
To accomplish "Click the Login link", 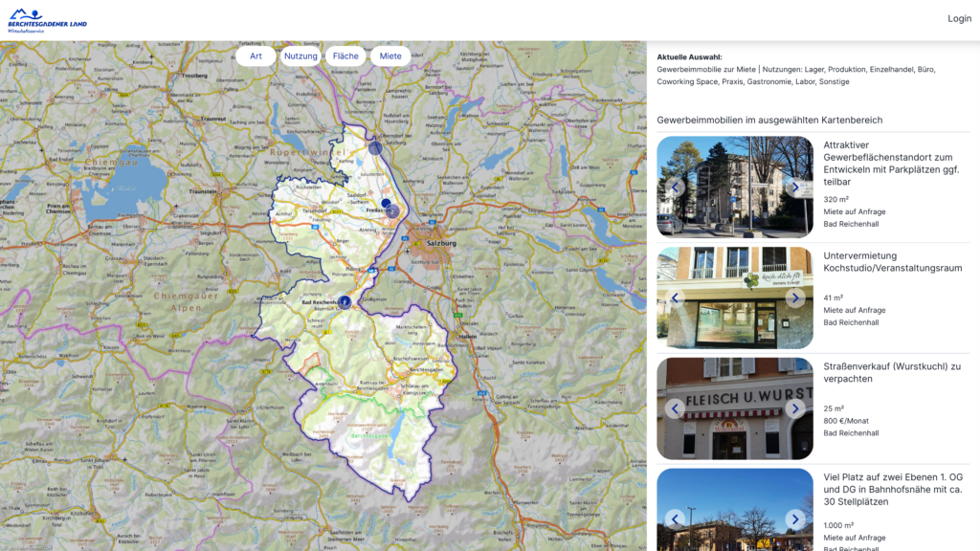I will 959,19.
